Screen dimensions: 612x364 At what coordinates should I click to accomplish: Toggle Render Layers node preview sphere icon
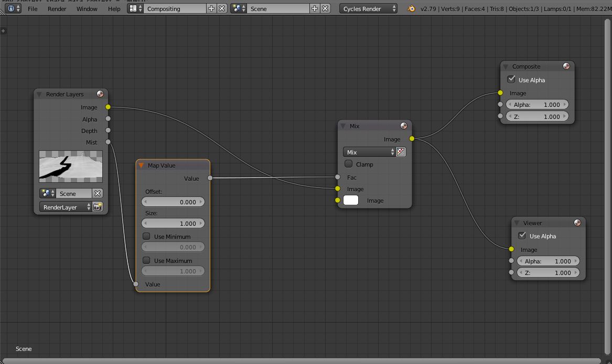coord(100,94)
